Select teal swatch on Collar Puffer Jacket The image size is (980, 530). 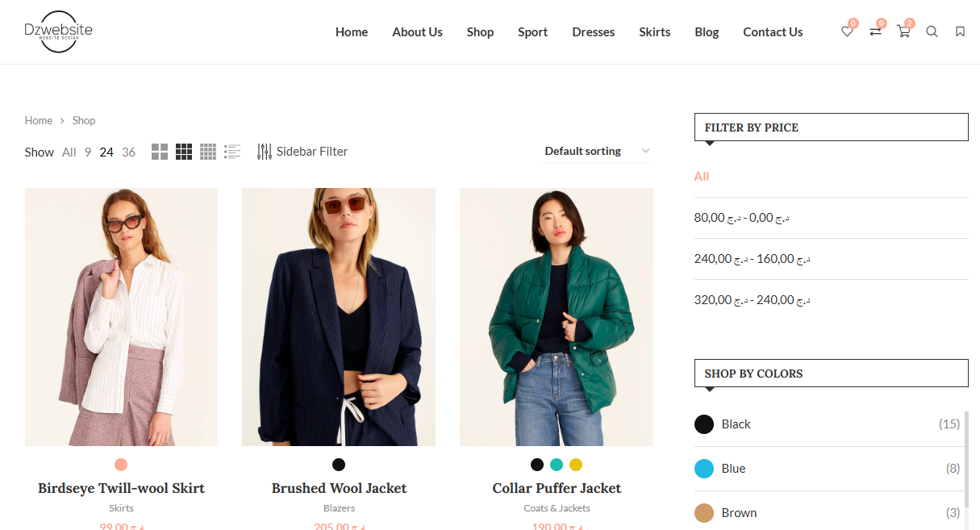pos(557,465)
